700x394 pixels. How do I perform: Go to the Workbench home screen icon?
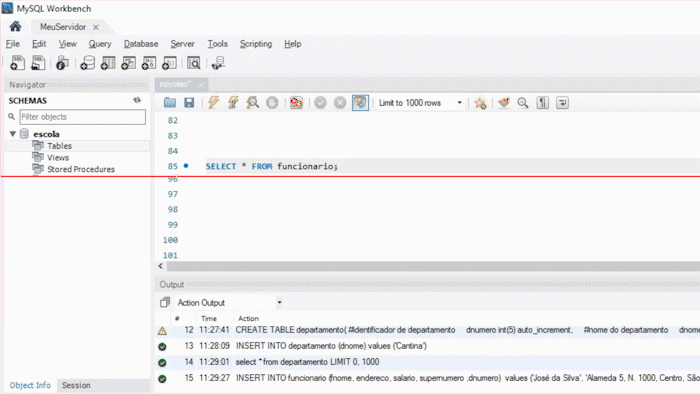(15, 27)
